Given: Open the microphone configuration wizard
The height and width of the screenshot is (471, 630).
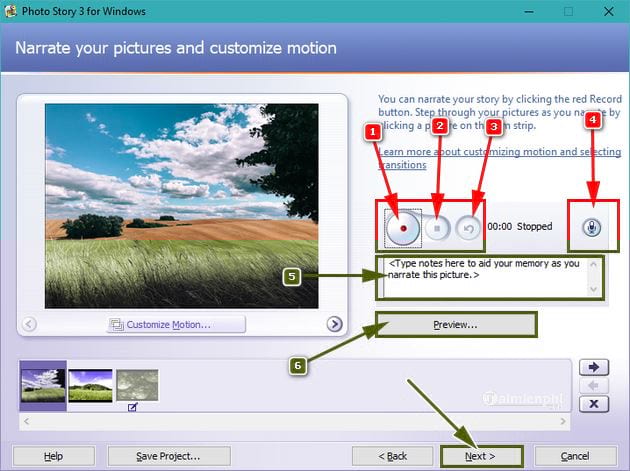Looking at the screenshot, I should click(592, 227).
